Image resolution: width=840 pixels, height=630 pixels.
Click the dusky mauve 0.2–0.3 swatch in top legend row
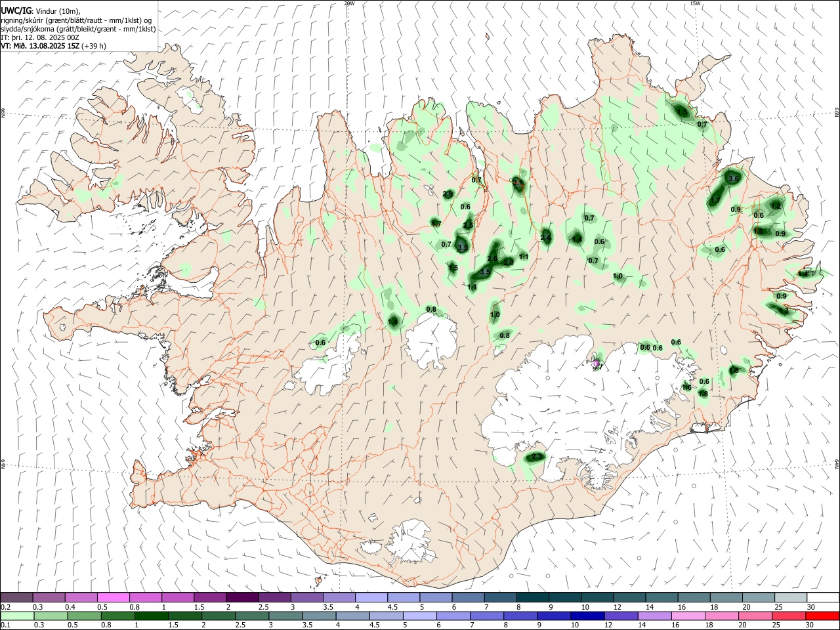(17, 598)
